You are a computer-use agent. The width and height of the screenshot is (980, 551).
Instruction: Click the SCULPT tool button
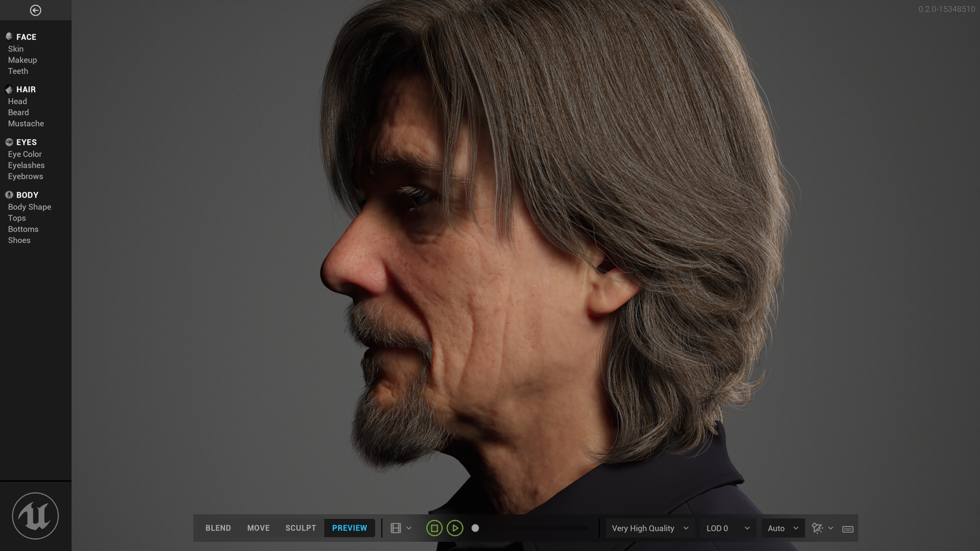click(301, 528)
